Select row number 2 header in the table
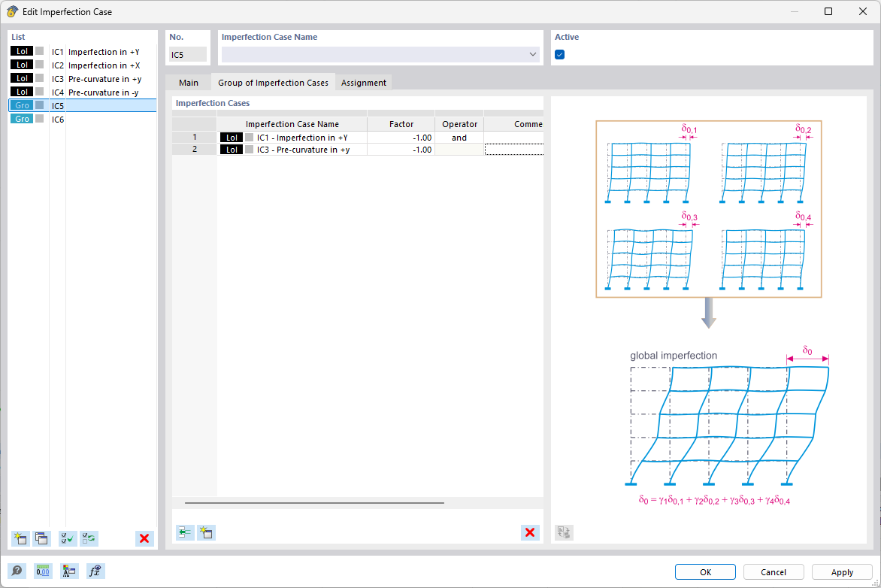This screenshot has width=881, height=588. tap(195, 150)
